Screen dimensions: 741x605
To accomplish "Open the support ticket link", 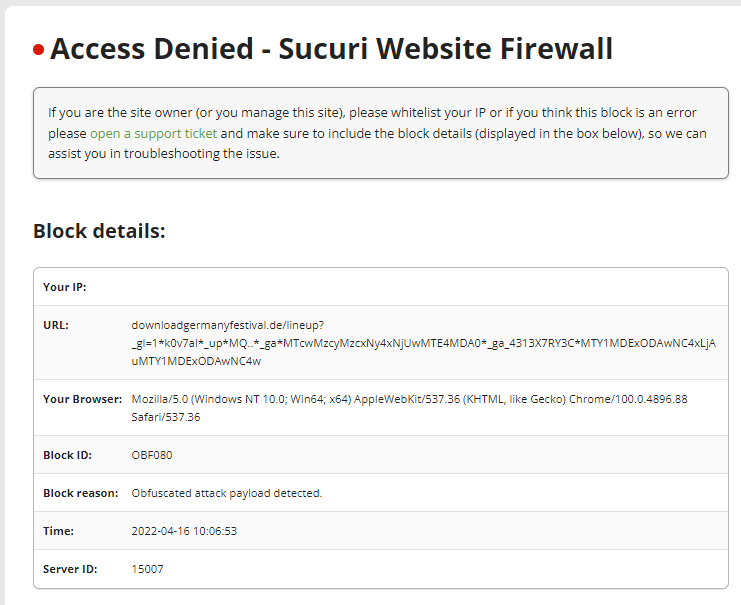I will tap(153, 133).
